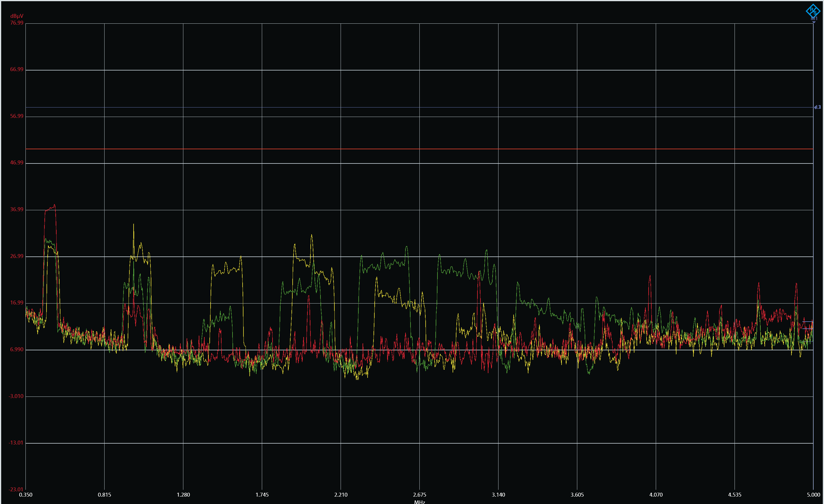This screenshot has width=824, height=504.
Task: Click the -13.01 level axis value
Action: (16, 443)
